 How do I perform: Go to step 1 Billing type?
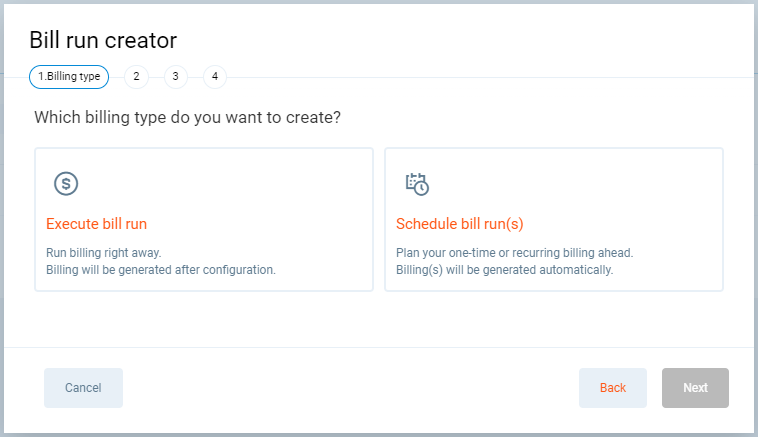tap(69, 77)
